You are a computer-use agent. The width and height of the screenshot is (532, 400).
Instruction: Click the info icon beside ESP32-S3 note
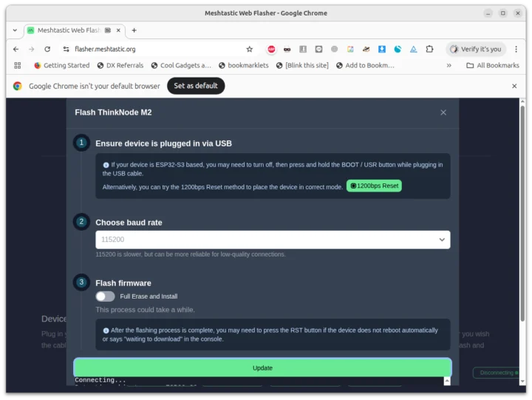point(106,165)
